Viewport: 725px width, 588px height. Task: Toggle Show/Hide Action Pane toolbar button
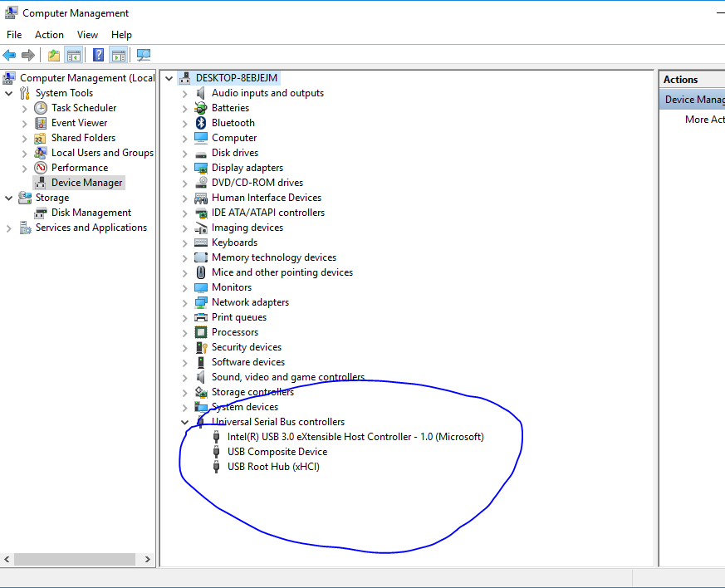[119, 56]
